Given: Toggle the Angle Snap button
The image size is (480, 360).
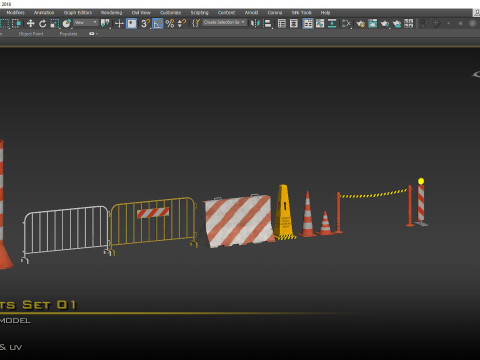Looking at the screenshot, I should [158, 23].
